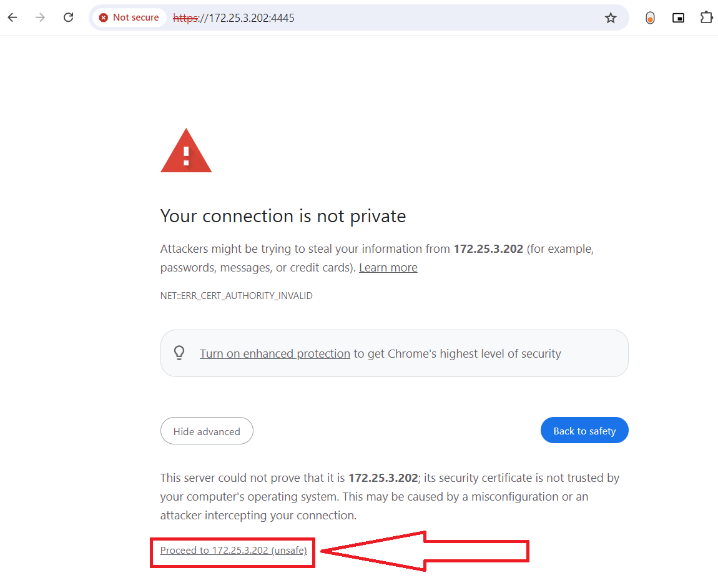
Task: Click the browser back arrow
Action: 12,17
